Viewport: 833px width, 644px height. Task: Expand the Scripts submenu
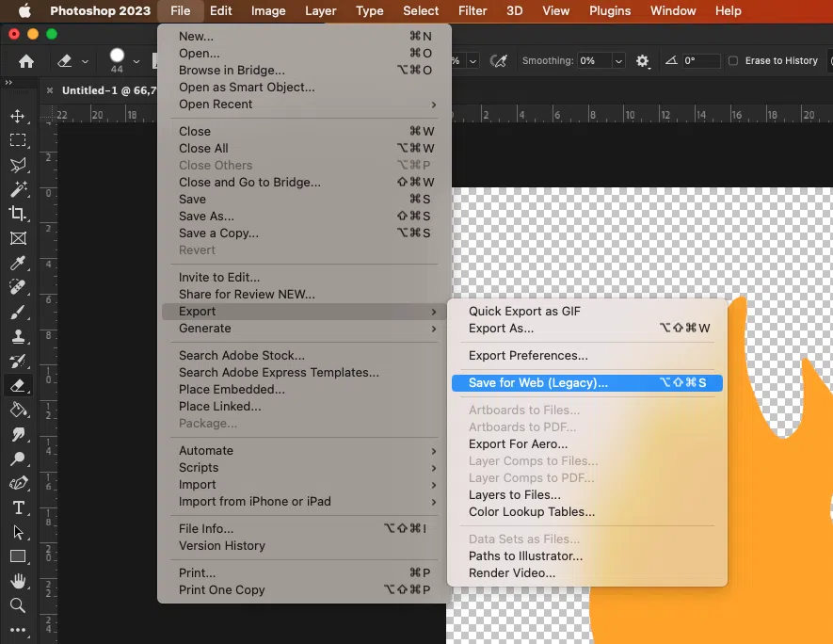(x=306, y=468)
